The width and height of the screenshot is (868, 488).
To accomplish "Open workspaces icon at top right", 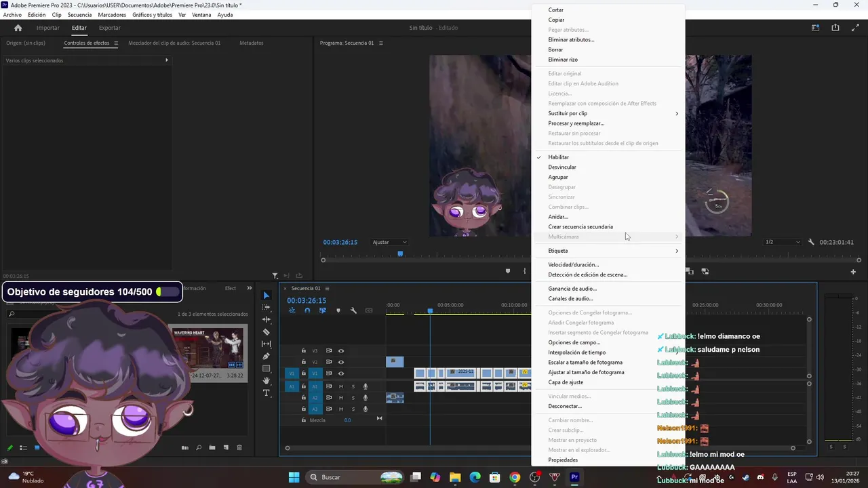I will point(816,28).
